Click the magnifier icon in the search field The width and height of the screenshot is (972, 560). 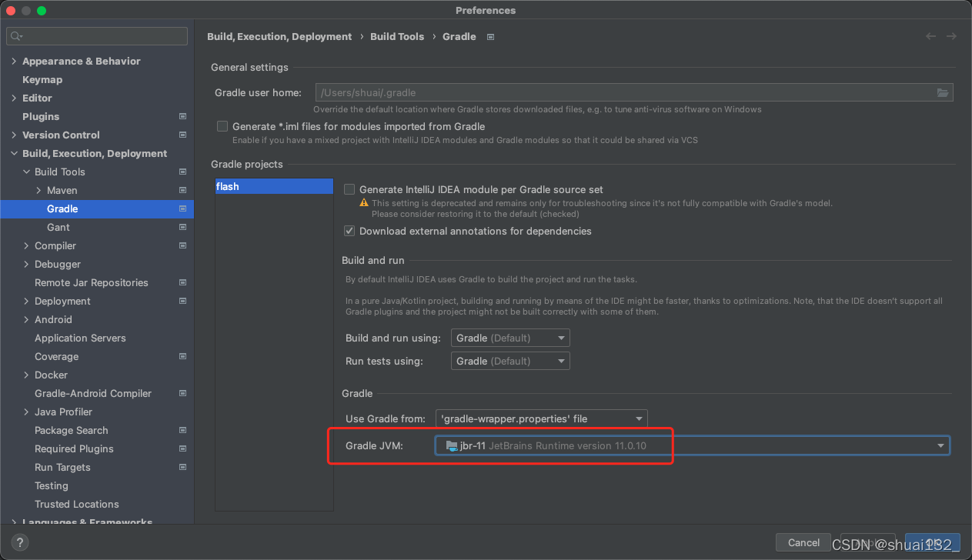tap(15, 35)
